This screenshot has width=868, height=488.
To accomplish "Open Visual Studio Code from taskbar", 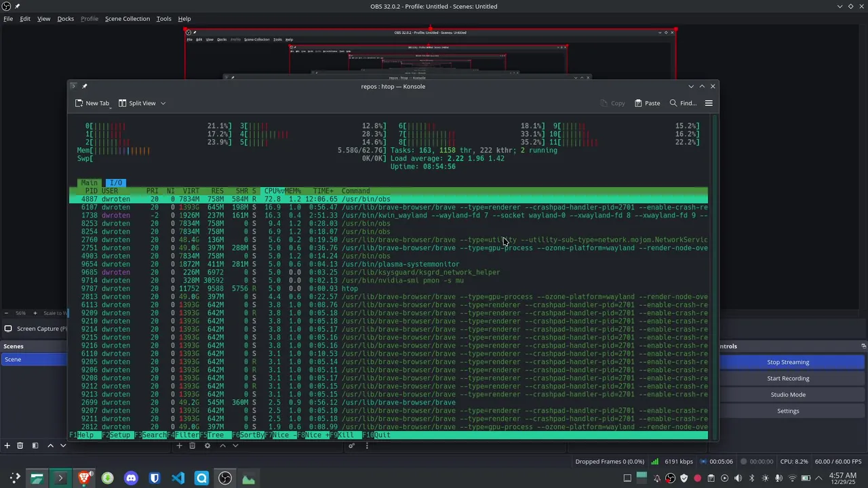I will click(x=178, y=479).
